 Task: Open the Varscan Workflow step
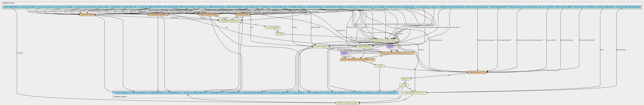(x=87, y=15)
